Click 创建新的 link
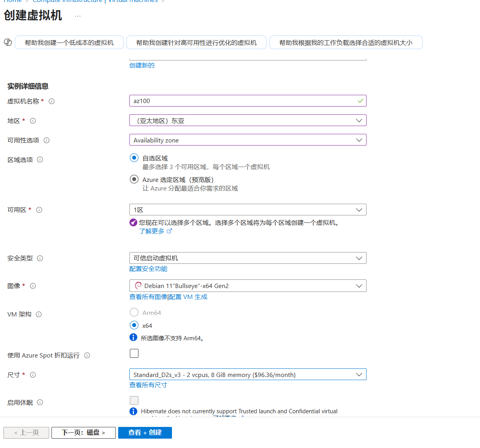Screen dimensions: 480x448 142,65
